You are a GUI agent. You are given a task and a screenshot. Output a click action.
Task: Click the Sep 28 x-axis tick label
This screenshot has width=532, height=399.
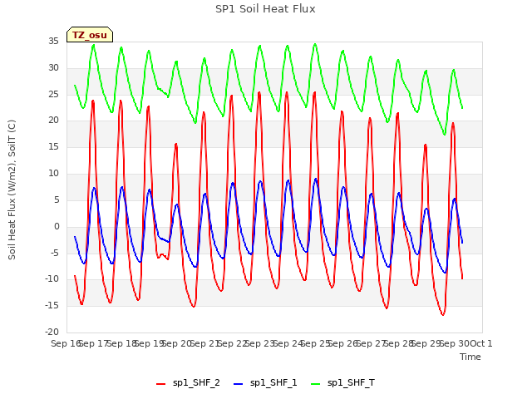click(x=399, y=343)
